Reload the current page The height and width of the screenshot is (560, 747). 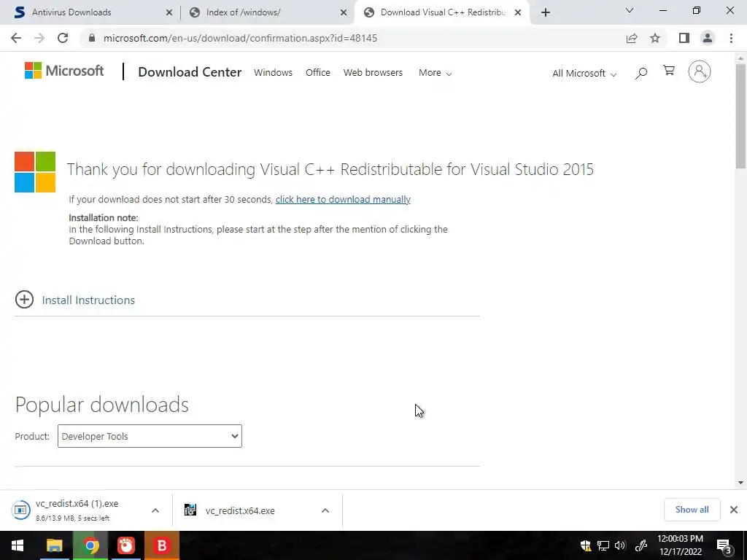[63, 38]
